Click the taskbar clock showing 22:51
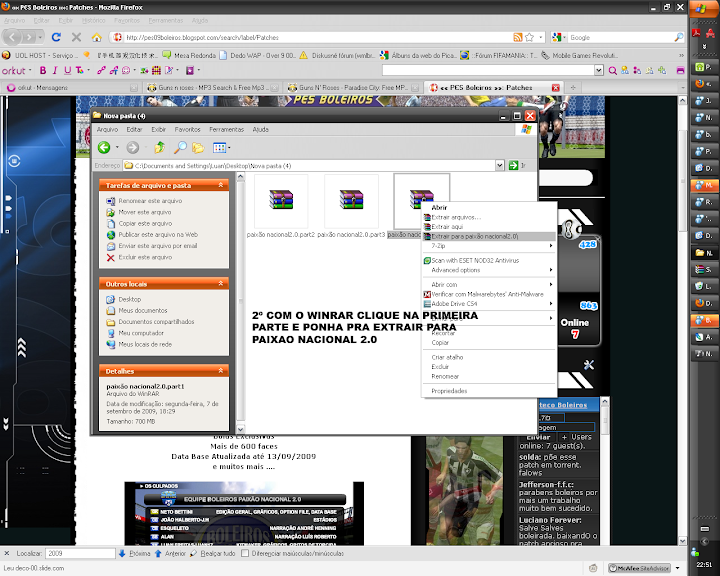Image resolution: width=720 pixels, height=576 pixels. tap(704, 565)
